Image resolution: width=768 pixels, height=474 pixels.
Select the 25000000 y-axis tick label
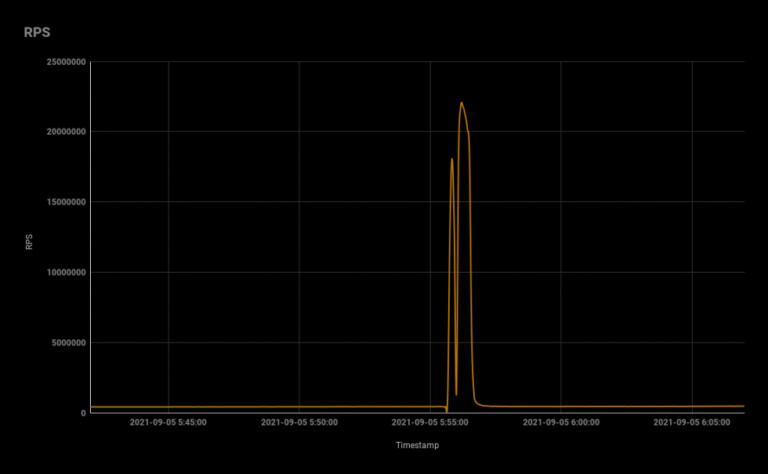[x=60, y=62]
